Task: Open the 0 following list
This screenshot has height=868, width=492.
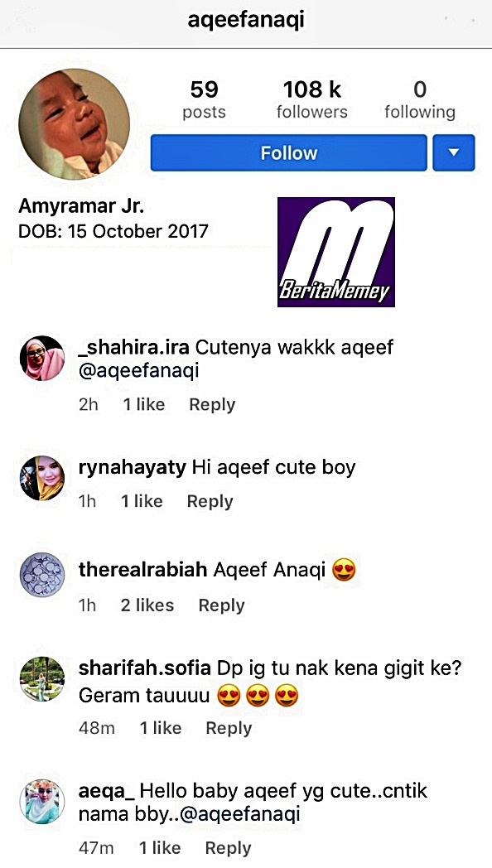Action: point(419,99)
